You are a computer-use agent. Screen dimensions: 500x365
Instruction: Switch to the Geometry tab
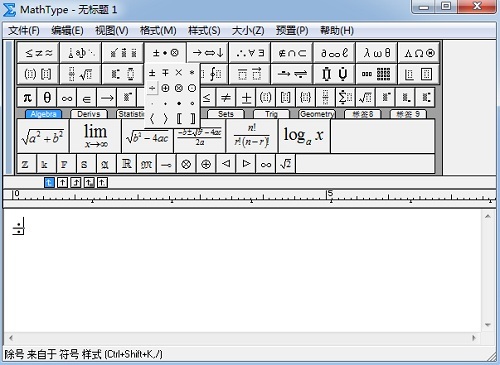[317, 114]
